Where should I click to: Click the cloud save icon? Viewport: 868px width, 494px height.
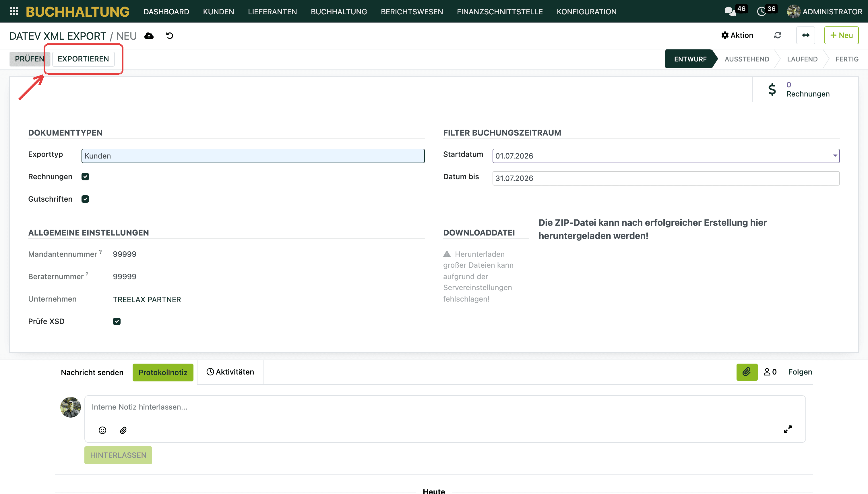coord(149,36)
